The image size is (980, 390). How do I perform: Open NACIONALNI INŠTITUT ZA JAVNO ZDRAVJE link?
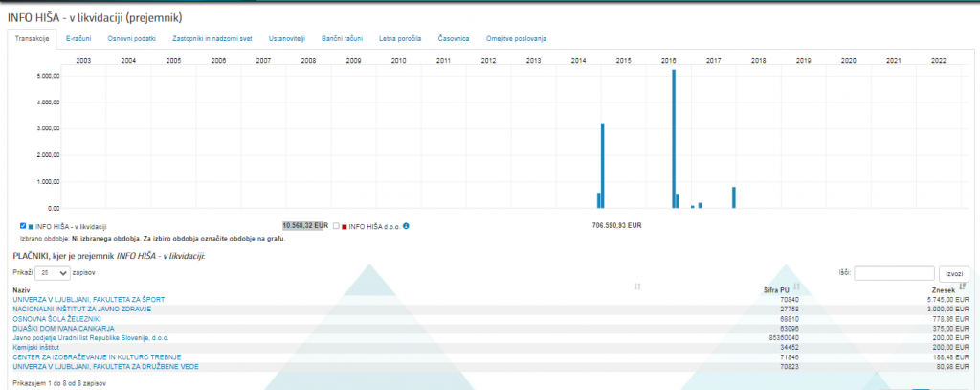coord(80,309)
